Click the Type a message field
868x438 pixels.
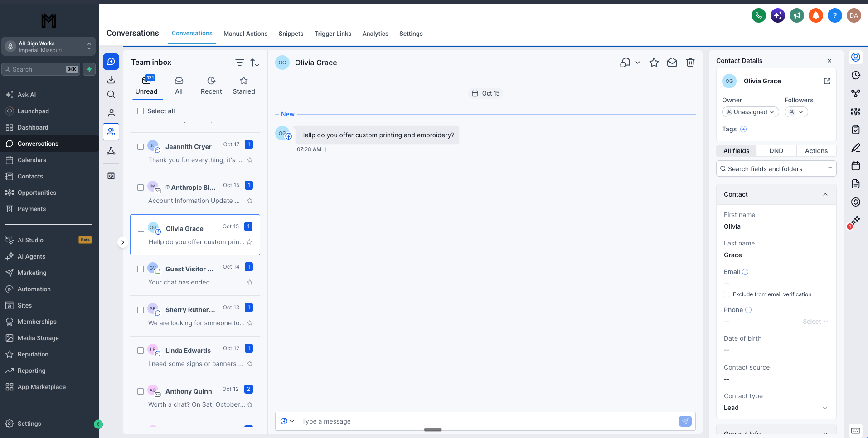click(487, 421)
